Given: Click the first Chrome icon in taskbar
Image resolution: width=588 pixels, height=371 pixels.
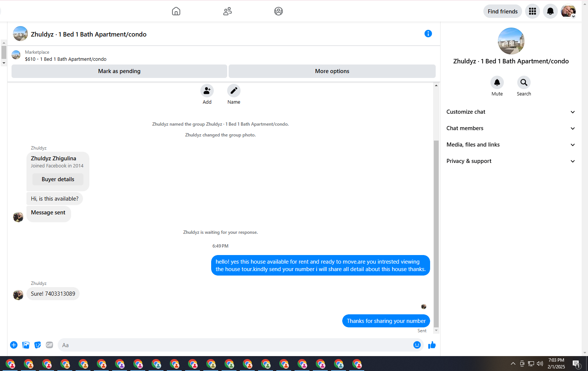Looking at the screenshot, I should [x=10, y=364].
